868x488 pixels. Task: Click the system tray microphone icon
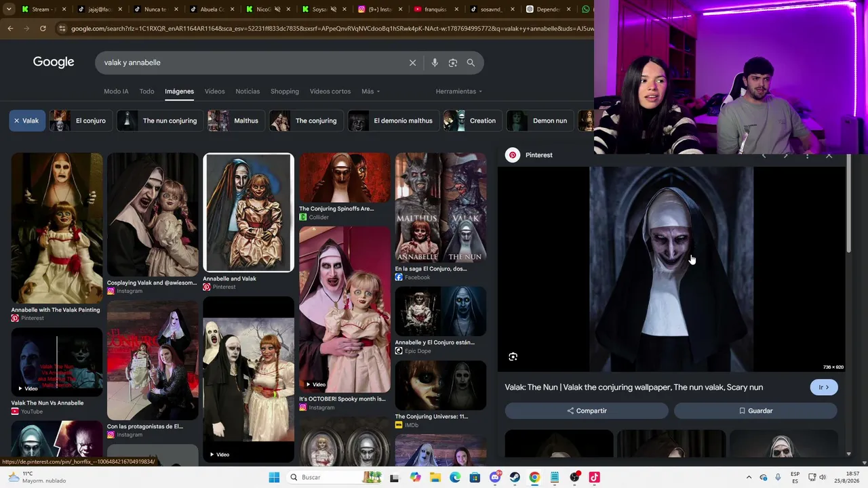[x=778, y=477]
